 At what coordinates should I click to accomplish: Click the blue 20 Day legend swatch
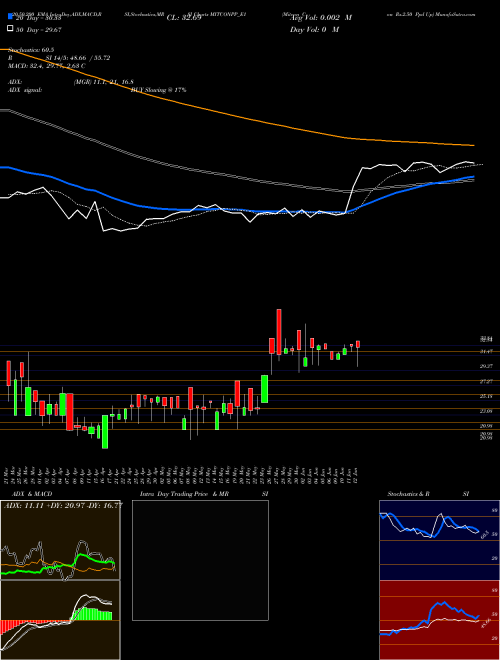coord(10,17)
